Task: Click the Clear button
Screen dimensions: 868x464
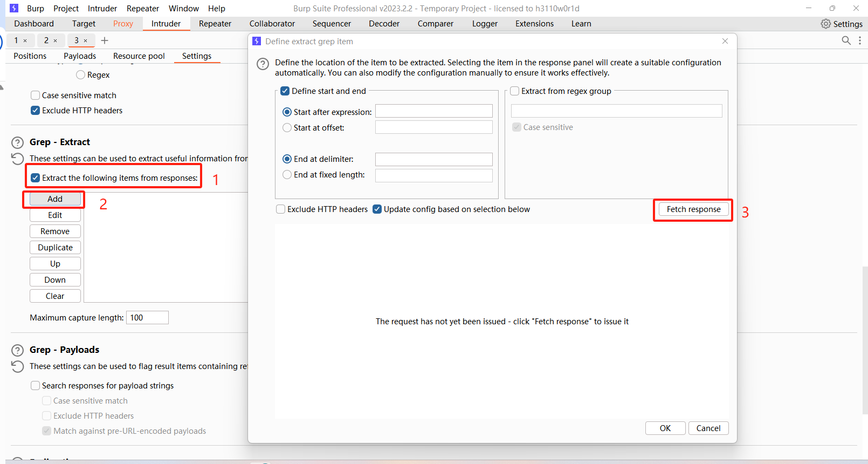Action: click(55, 296)
